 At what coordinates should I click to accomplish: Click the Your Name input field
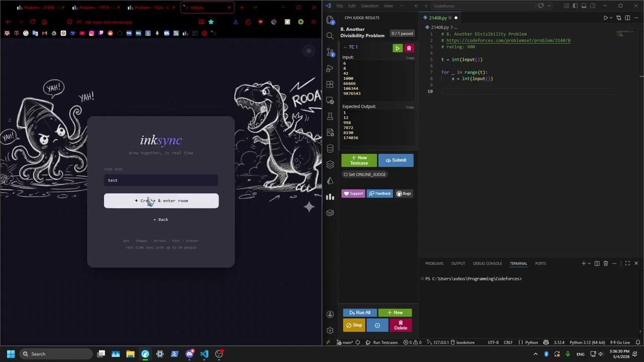[x=161, y=180]
